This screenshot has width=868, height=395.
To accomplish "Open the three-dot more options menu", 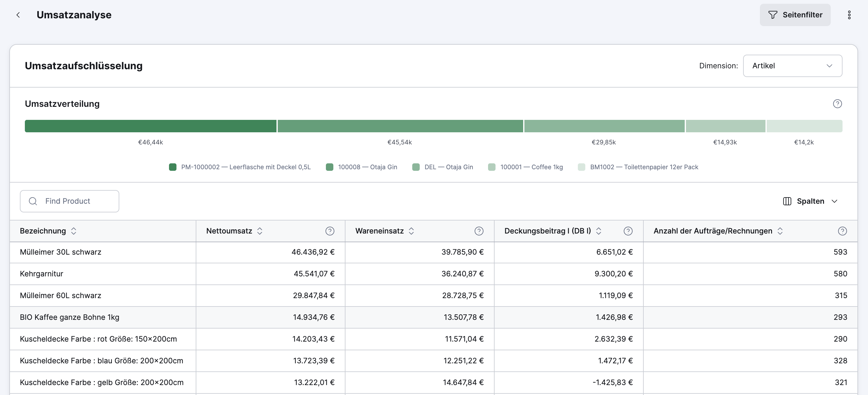I will point(849,15).
